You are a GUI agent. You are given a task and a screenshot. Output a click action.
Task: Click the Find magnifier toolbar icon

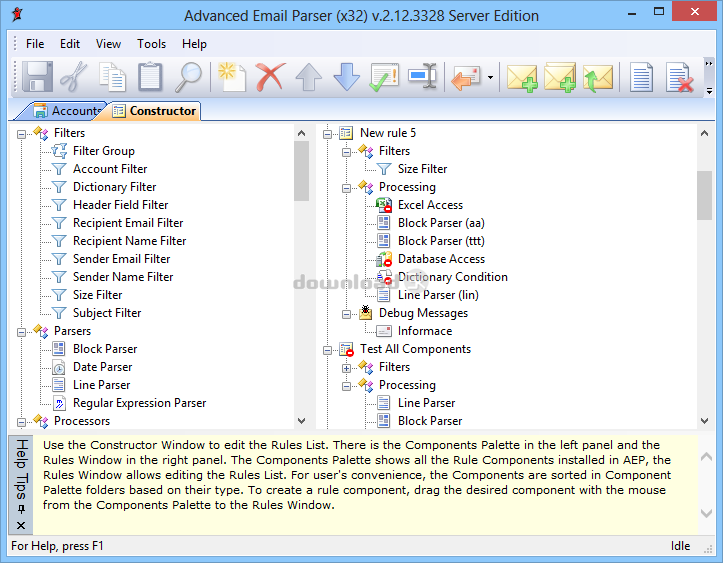click(189, 77)
